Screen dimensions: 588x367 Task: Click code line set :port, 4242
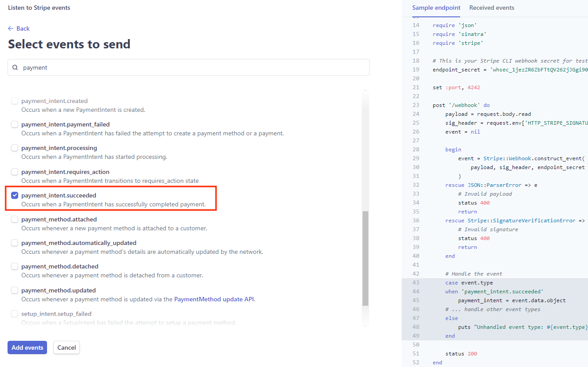(456, 87)
